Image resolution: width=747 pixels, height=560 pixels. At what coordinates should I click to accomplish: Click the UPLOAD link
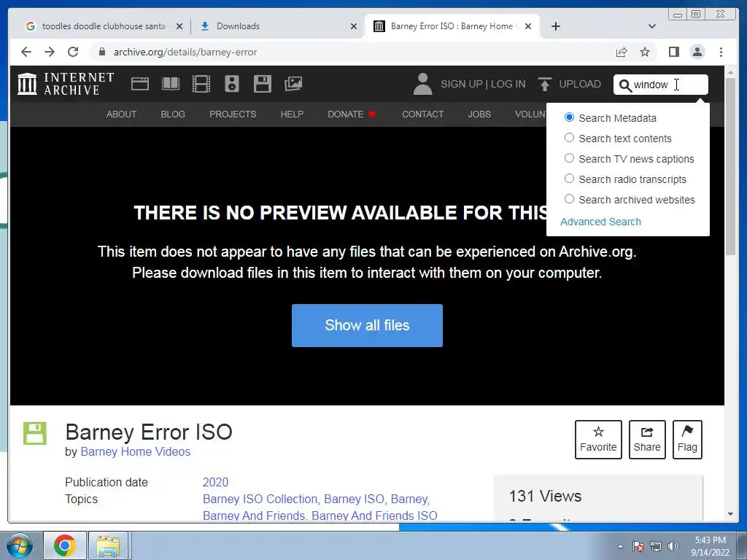click(x=580, y=84)
